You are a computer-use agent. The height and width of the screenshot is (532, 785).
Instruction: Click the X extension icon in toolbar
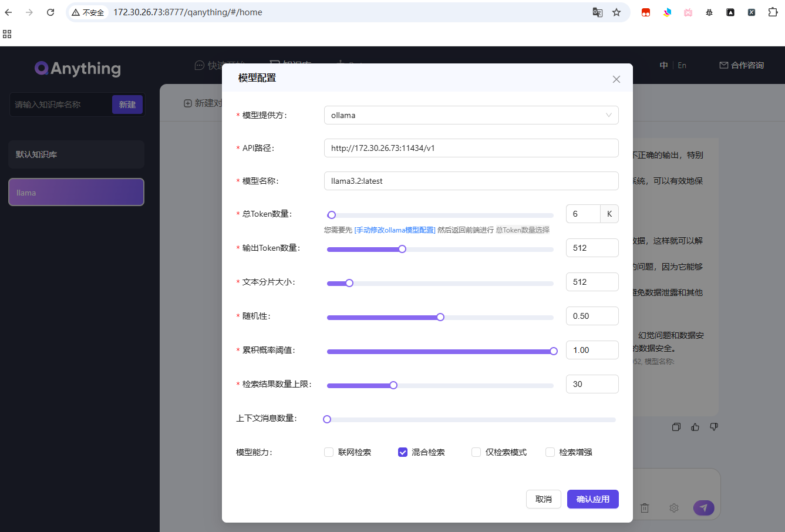(x=752, y=12)
